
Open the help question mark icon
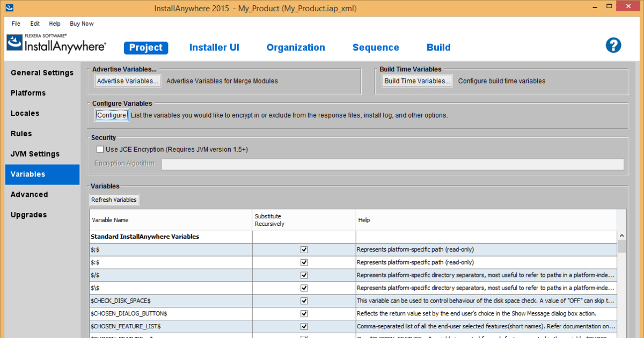point(613,45)
